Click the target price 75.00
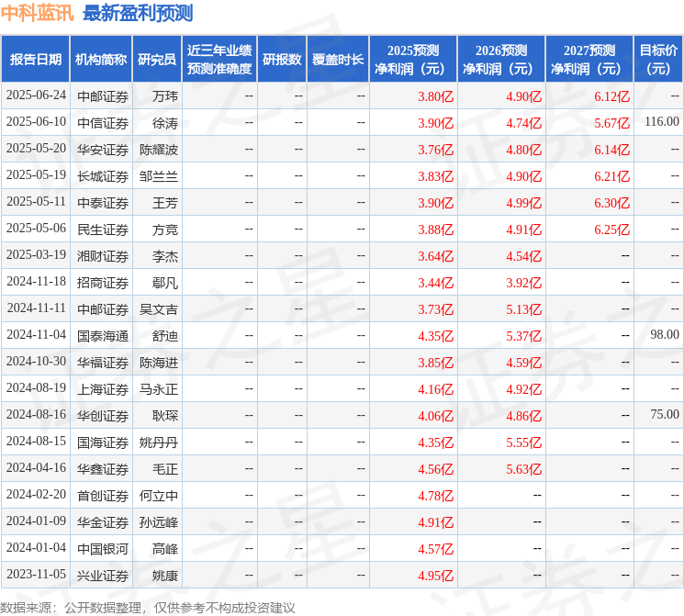 point(665,414)
